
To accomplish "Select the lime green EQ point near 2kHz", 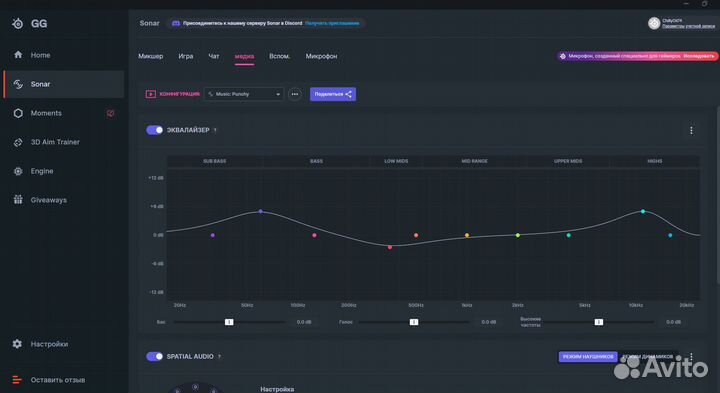I will pyautogui.click(x=518, y=235).
